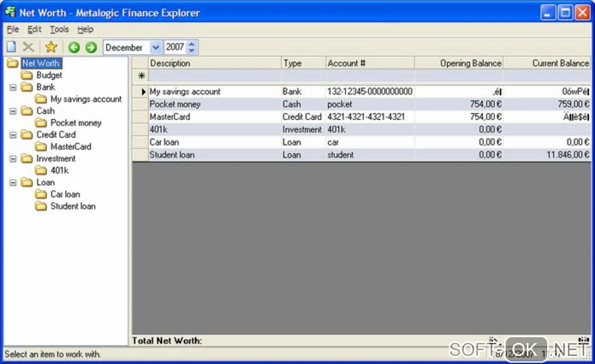Click the 401k folder icon in tree
The height and width of the screenshot is (364, 595).
[x=41, y=170]
